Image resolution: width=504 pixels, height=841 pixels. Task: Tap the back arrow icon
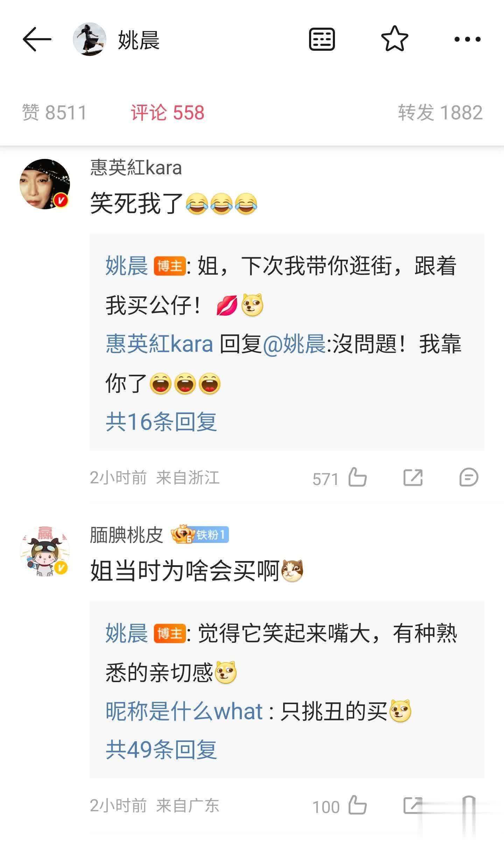pos(37,40)
